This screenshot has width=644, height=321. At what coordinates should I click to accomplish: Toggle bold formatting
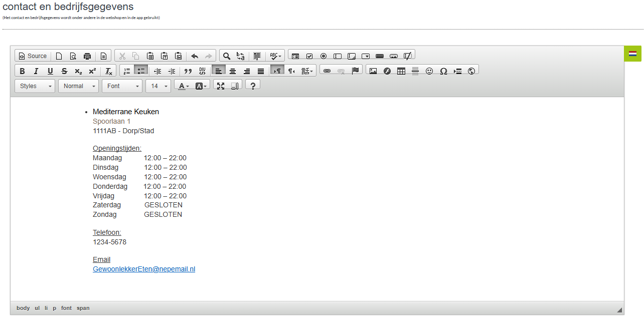(x=22, y=71)
